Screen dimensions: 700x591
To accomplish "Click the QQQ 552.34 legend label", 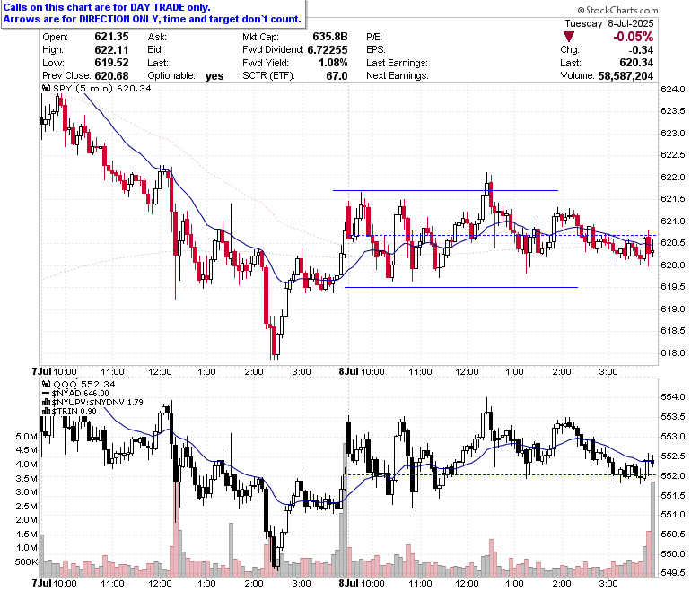I will click(84, 384).
